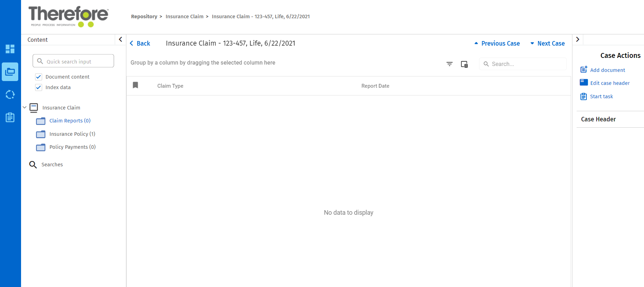Click the filter rows icon
The width and height of the screenshot is (644, 287).
click(x=450, y=64)
